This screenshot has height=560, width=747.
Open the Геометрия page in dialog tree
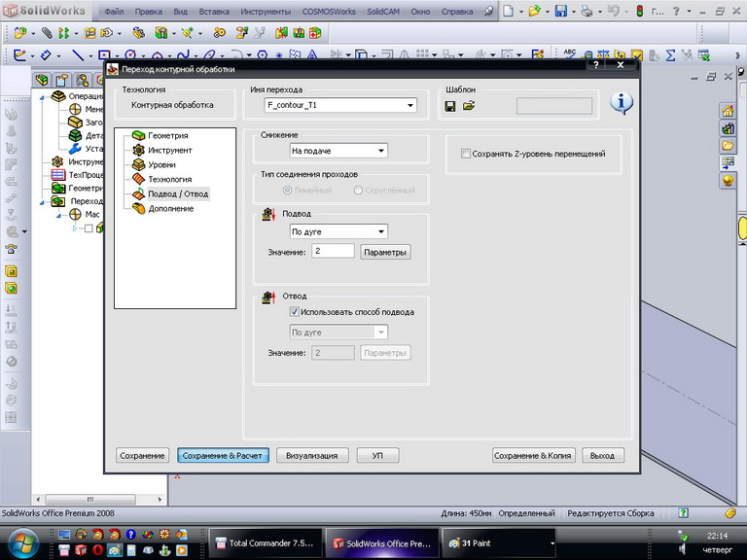pyautogui.click(x=167, y=136)
